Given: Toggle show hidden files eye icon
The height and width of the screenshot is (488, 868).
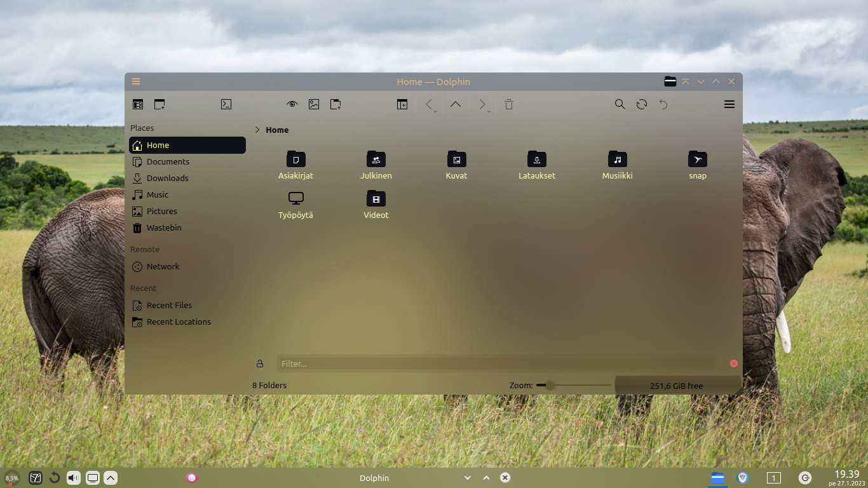Looking at the screenshot, I should [x=292, y=104].
